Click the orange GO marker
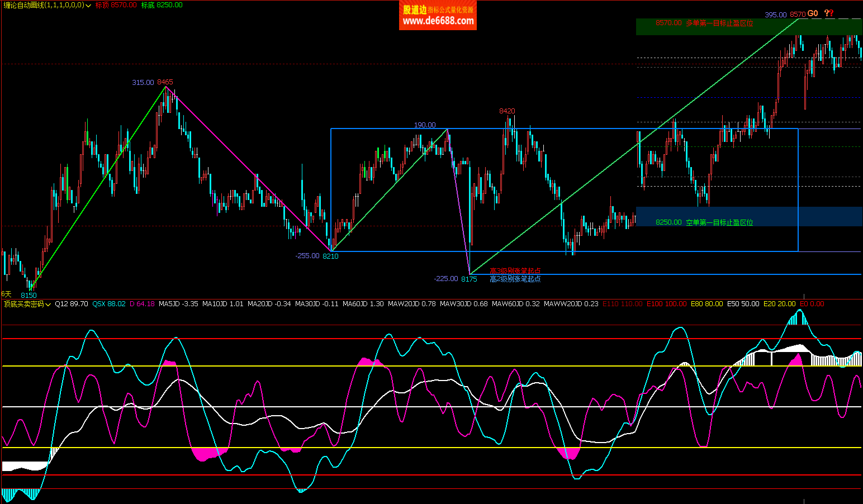 click(x=813, y=13)
